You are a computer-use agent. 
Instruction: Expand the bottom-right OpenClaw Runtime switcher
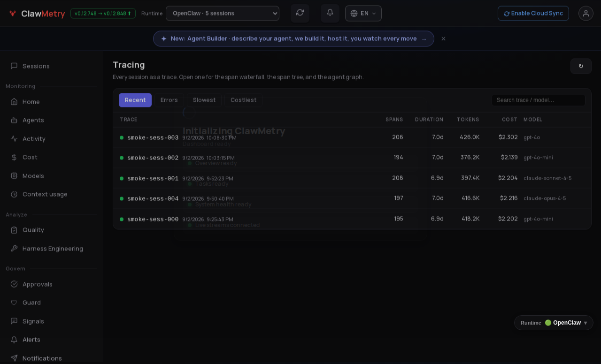point(554,323)
